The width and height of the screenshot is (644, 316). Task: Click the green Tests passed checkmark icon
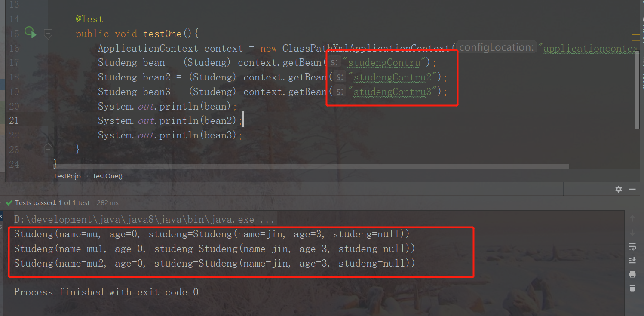pyautogui.click(x=9, y=202)
